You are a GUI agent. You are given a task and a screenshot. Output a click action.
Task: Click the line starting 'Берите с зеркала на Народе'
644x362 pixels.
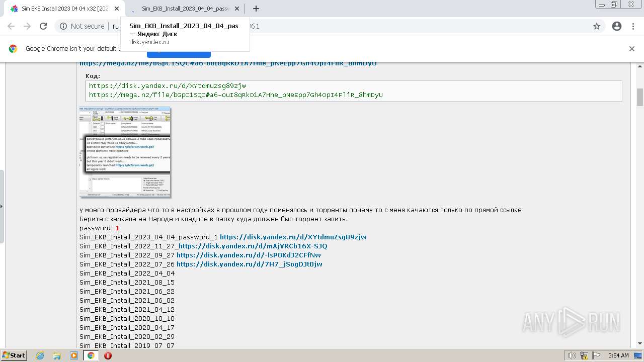[213, 219]
